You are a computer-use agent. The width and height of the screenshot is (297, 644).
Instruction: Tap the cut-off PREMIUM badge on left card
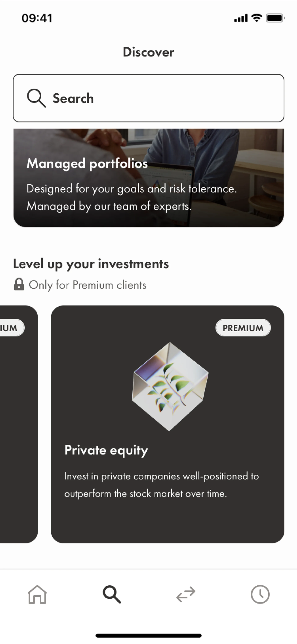[x=10, y=328]
